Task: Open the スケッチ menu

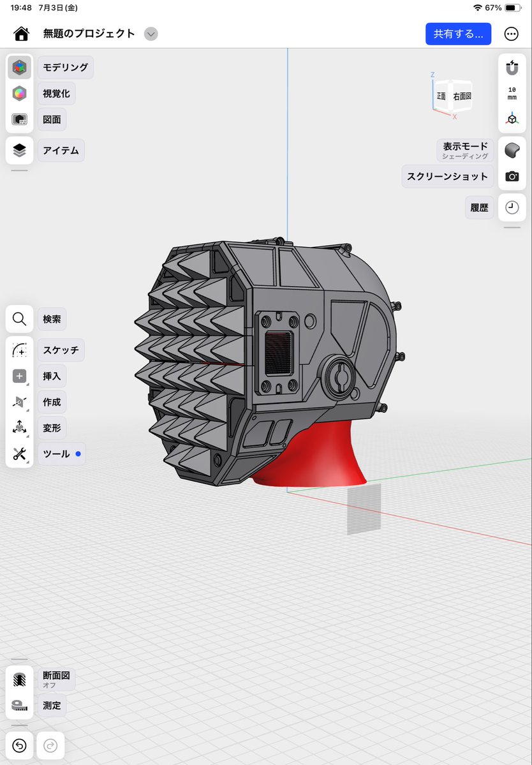Action: (61, 350)
